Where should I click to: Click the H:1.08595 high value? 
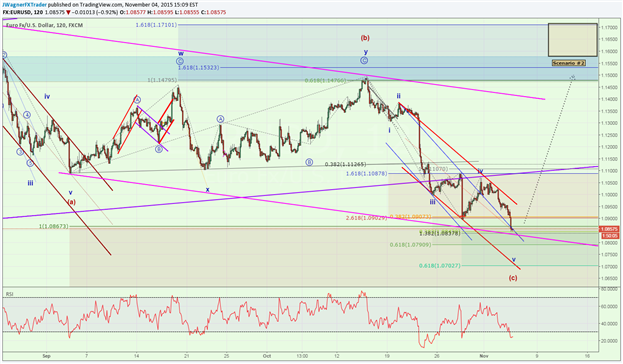point(160,12)
